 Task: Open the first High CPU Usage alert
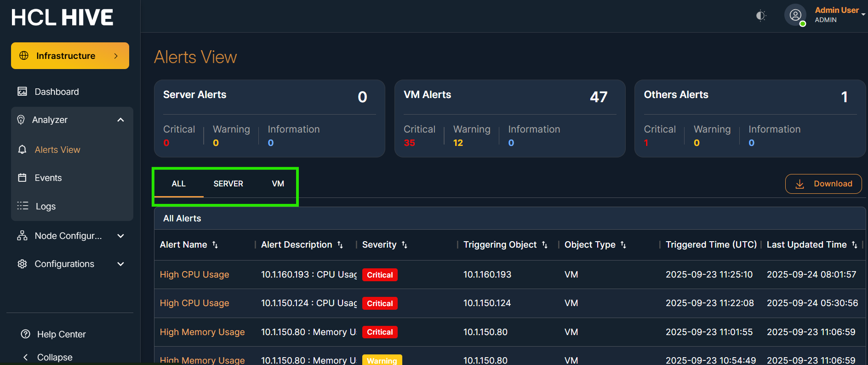click(x=194, y=275)
